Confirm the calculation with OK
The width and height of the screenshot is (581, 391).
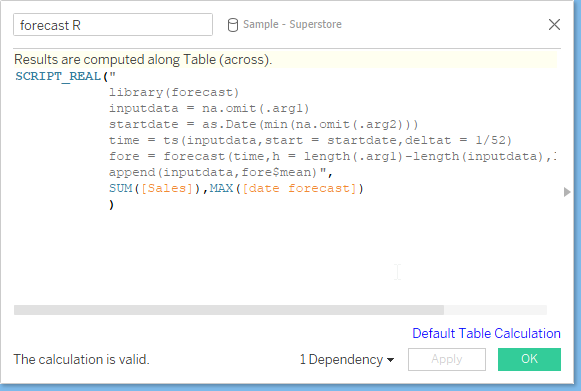click(529, 359)
